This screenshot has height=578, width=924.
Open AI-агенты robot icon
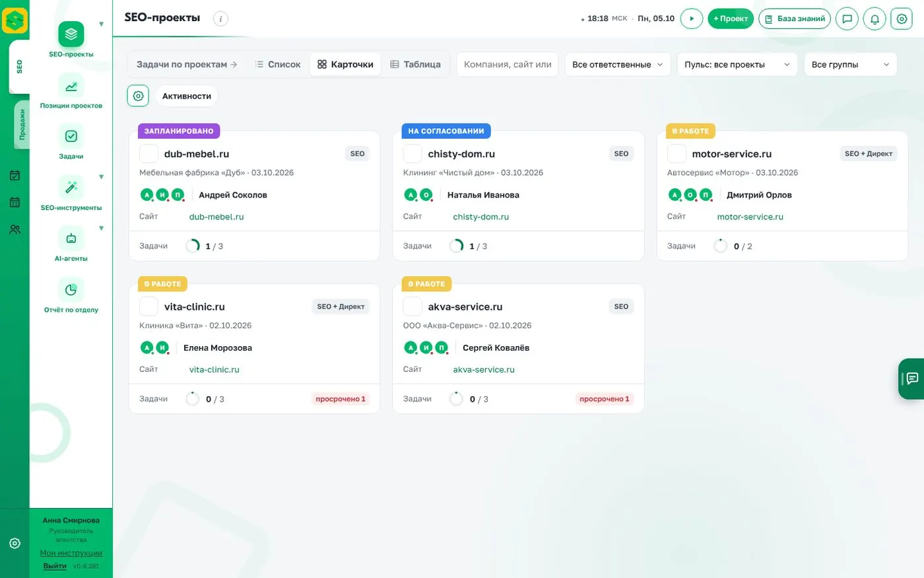(71, 238)
